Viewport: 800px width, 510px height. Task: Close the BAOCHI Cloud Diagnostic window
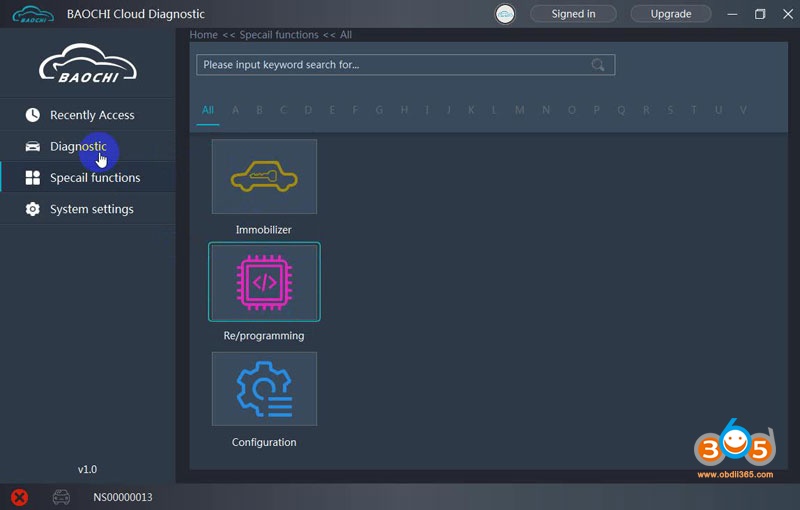[788, 14]
